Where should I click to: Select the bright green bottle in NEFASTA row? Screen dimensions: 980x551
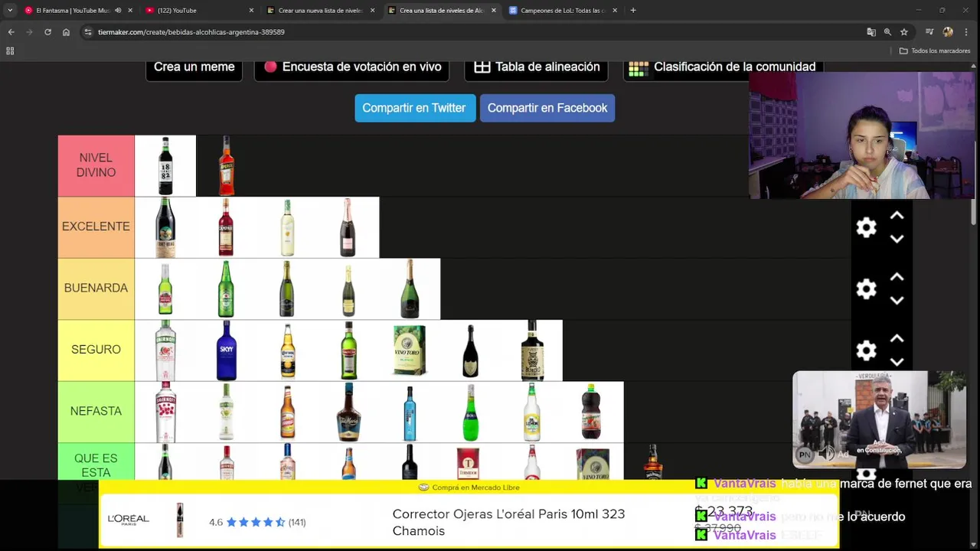coord(471,411)
